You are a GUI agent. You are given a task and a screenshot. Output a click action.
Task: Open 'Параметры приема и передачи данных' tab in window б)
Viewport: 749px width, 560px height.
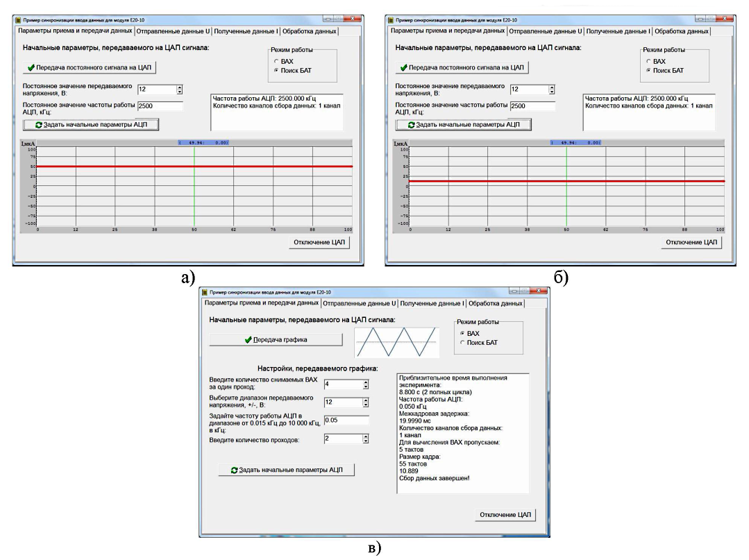tap(448, 31)
